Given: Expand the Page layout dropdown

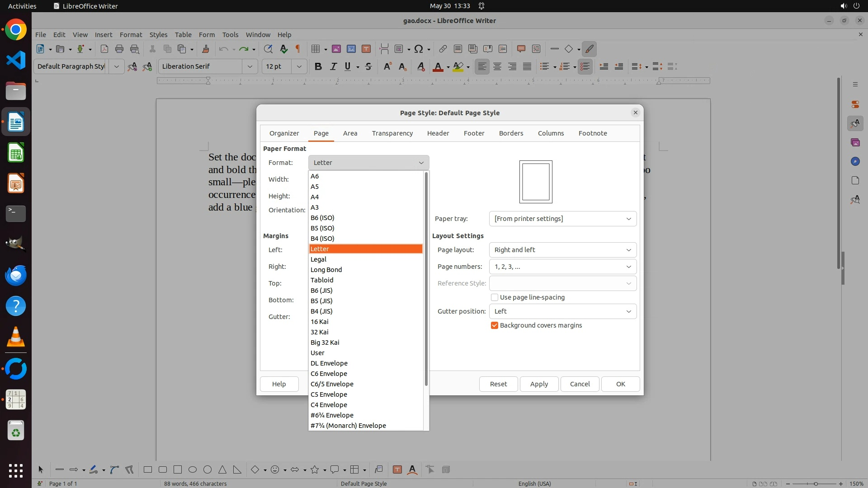Looking at the screenshot, I should (x=562, y=250).
